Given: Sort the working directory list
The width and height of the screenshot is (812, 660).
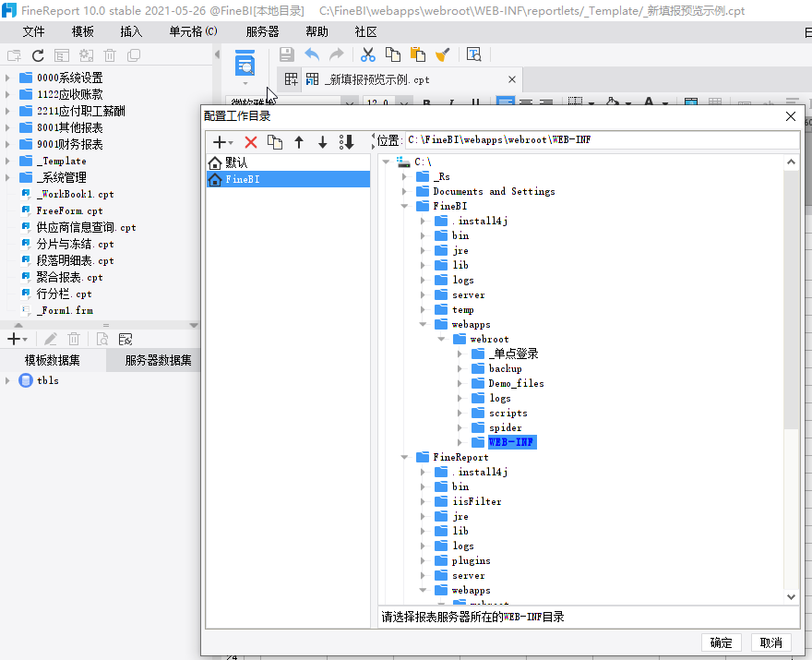Looking at the screenshot, I should (x=346, y=142).
